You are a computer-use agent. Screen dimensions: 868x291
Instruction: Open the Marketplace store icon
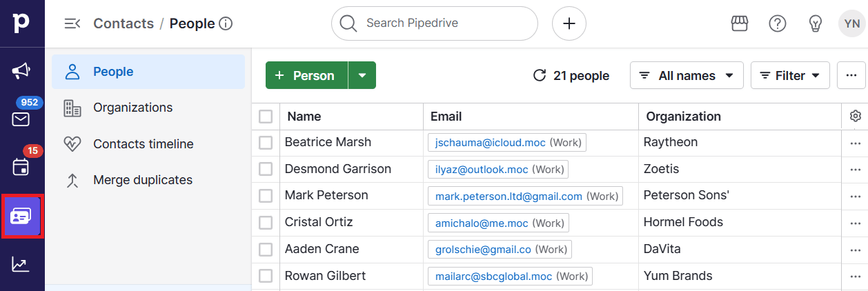740,23
